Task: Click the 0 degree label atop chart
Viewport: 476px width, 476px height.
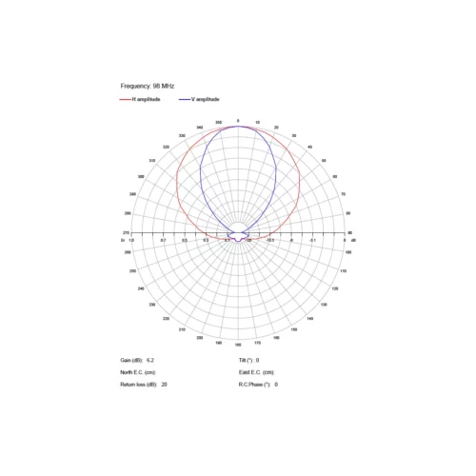Action: [x=238, y=121]
